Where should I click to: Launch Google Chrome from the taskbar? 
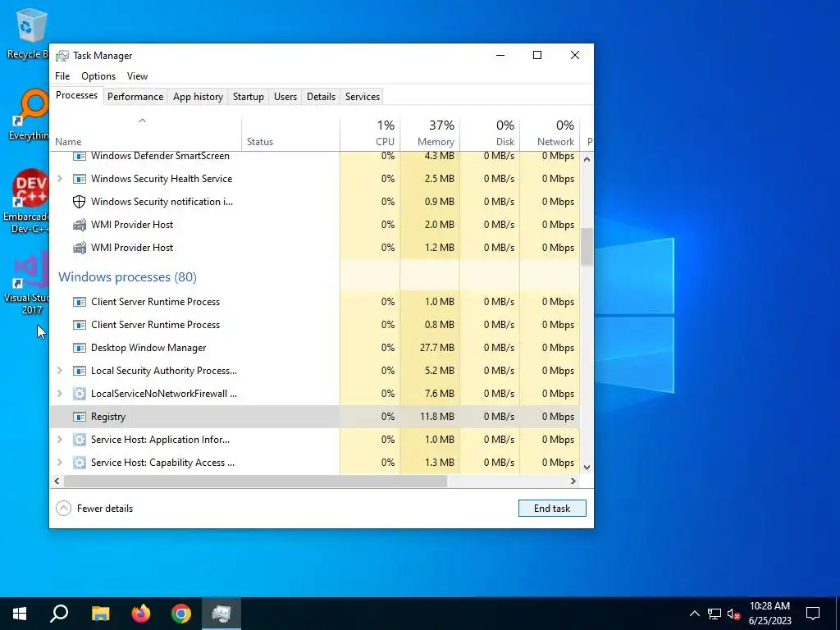tap(181, 614)
